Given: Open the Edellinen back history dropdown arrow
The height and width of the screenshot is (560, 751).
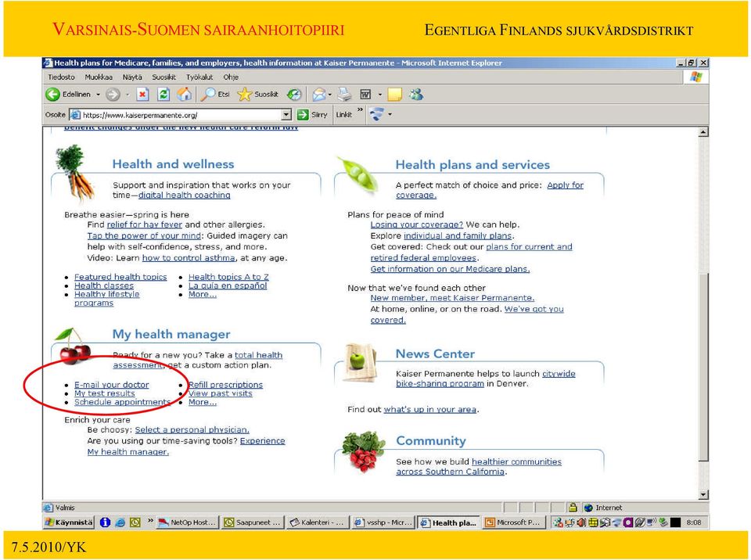Looking at the screenshot, I should pos(99,95).
